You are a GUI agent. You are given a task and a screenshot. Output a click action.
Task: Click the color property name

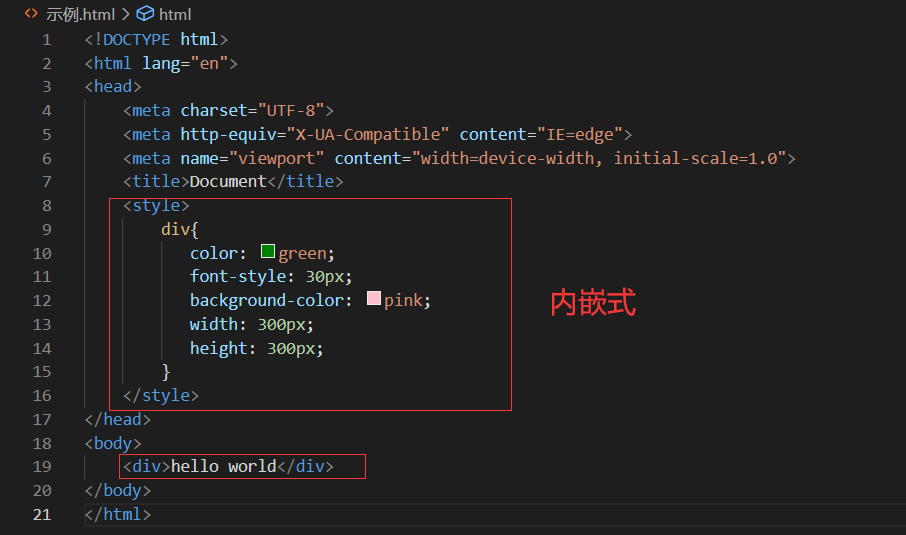click(214, 253)
